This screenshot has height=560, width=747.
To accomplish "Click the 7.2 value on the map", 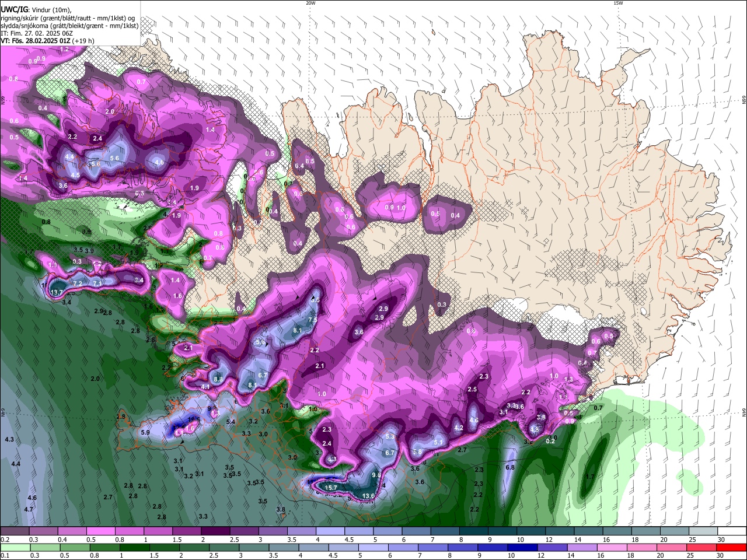I will point(78,283).
